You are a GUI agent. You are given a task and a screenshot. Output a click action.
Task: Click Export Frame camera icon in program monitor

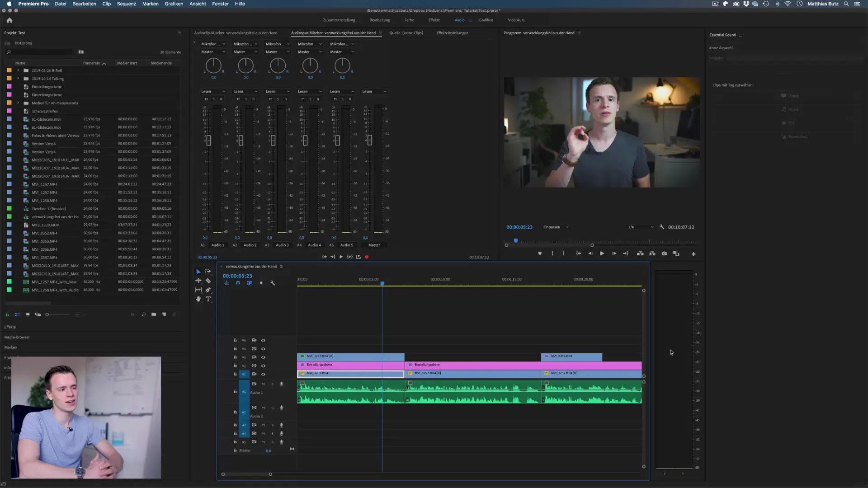coord(664,253)
